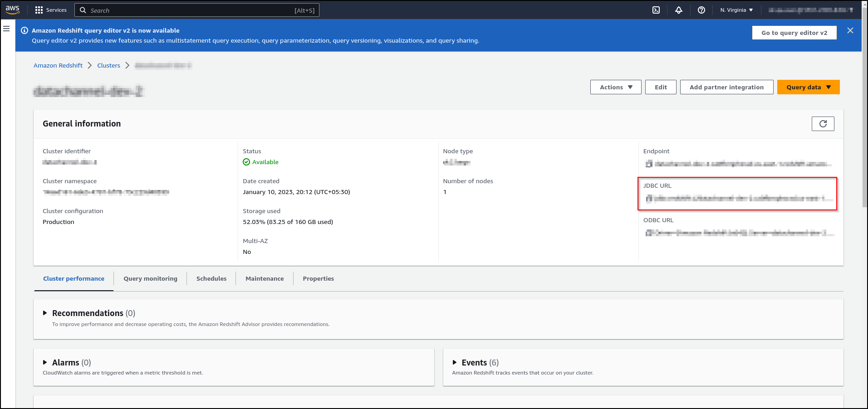Viewport: 868px width, 409px height.
Task: Click the 'Available' status text
Action: click(265, 162)
